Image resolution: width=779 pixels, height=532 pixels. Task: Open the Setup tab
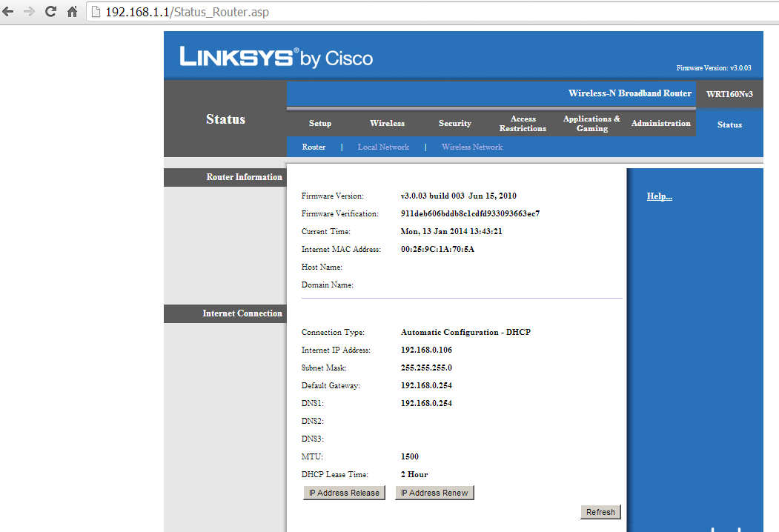pos(320,124)
